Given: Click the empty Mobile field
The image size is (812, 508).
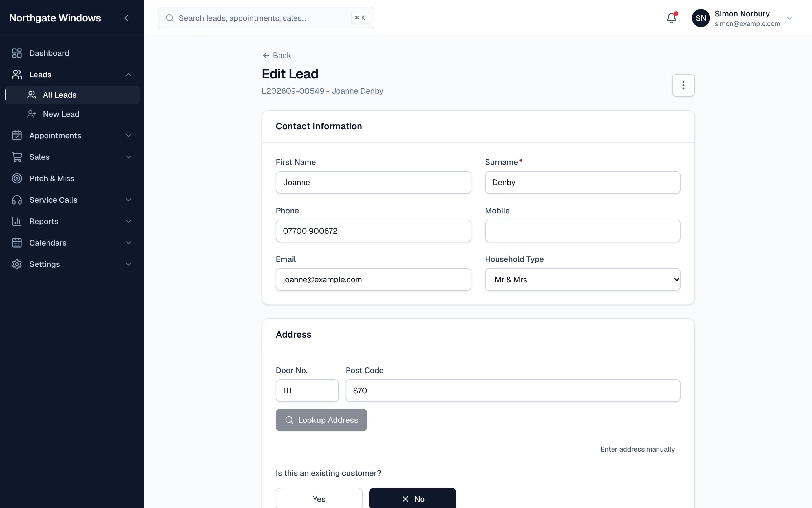Looking at the screenshot, I should click(x=582, y=231).
